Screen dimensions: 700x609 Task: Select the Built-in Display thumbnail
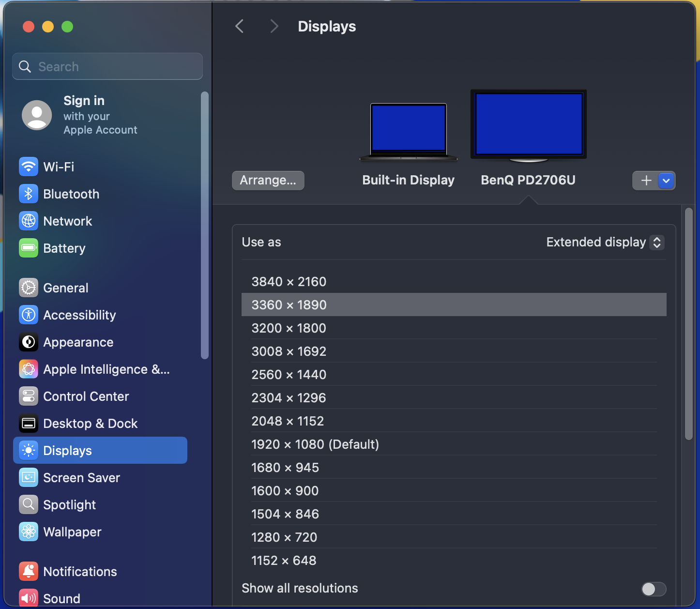pyautogui.click(x=409, y=132)
